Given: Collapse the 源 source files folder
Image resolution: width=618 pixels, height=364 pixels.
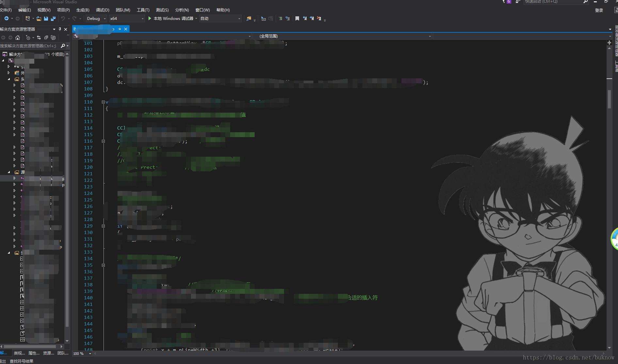Looking at the screenshot, I should 9,172.
